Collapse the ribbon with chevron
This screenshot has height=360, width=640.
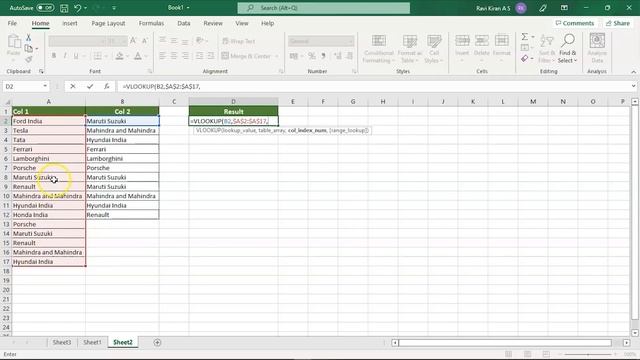tap(633, 72)
